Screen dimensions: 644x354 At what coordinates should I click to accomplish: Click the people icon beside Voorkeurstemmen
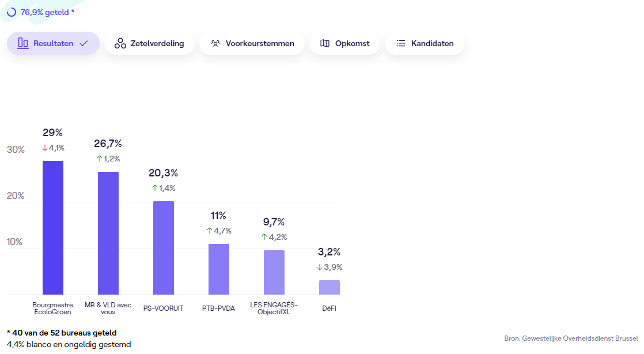[x=215, y=43]
